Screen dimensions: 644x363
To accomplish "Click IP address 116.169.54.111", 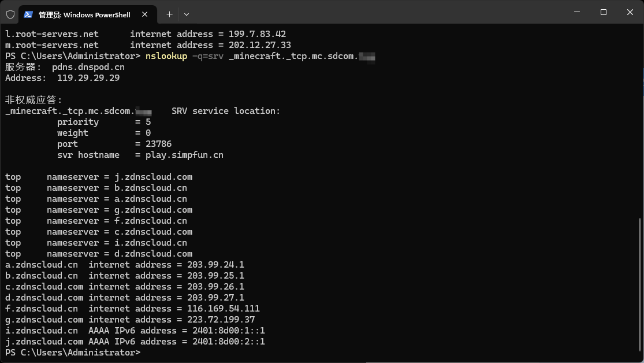I will click(224, 309).
